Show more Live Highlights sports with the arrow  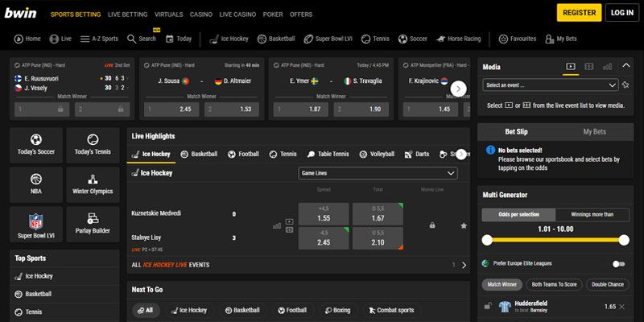click(x=461, y=154)
